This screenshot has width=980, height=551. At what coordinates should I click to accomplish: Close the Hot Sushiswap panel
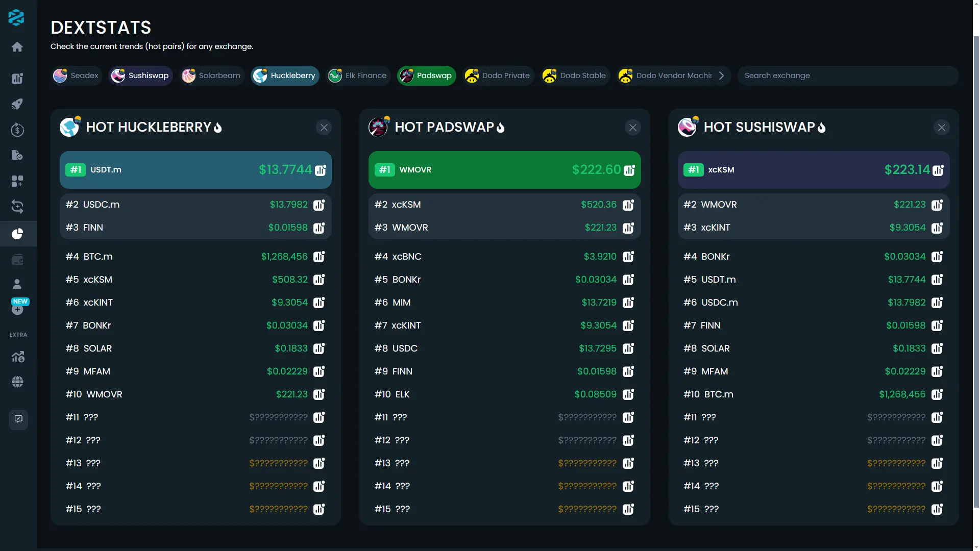click(942, 128)
